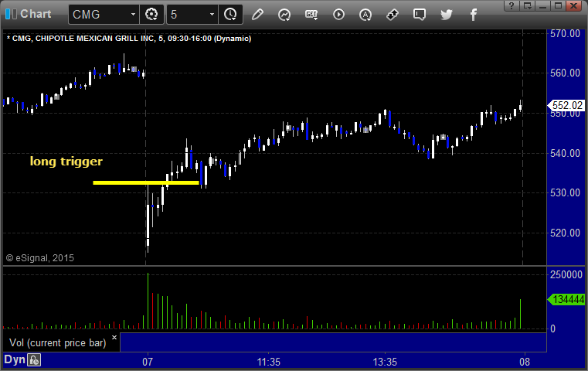Click the Vol (current price bar) label
Screen dimensions: 588x371
[58, 343]
